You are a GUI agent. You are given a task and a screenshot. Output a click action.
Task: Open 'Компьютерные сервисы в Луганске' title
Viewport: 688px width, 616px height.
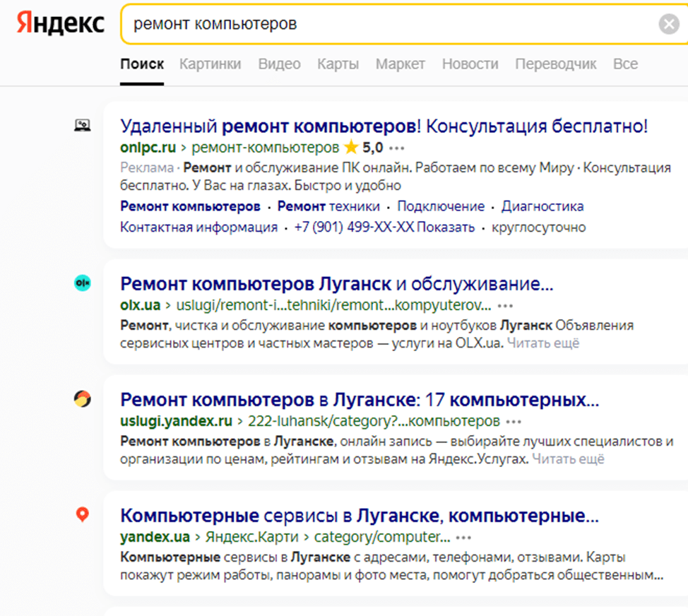360,516
